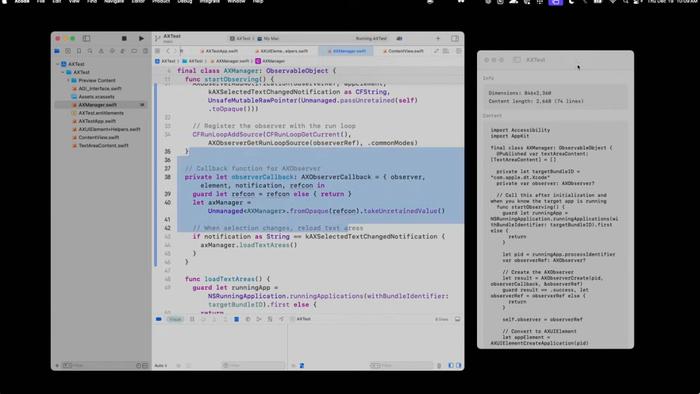Select AXManager.swift in file navigator
700x394 pixels.
pos(97,105)
